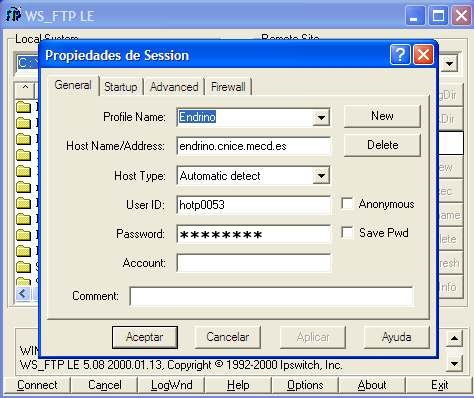The width and height of the screenshot is (474, 398).
Task: Close the Propiedades de Session dialog
Action: click(x=423, y=55)
